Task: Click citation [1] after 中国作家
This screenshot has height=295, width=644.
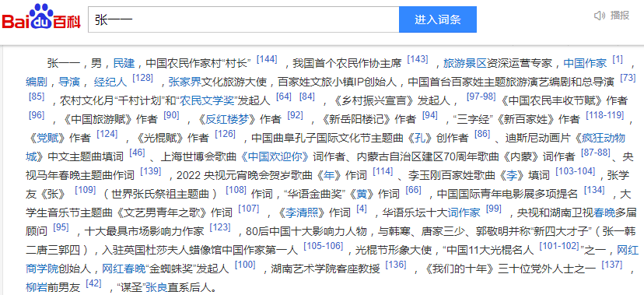Action: (618, 59)
